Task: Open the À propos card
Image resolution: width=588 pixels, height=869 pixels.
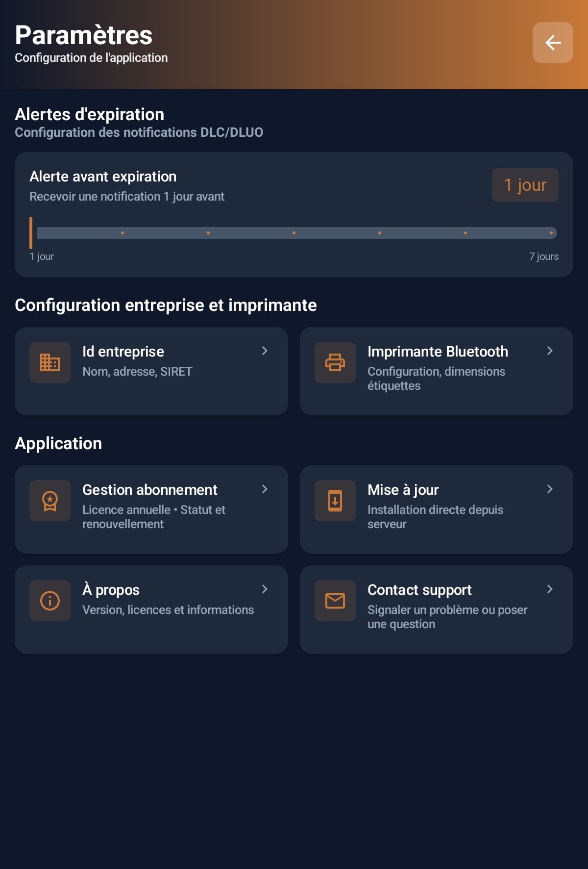Action: click(151, 610)
